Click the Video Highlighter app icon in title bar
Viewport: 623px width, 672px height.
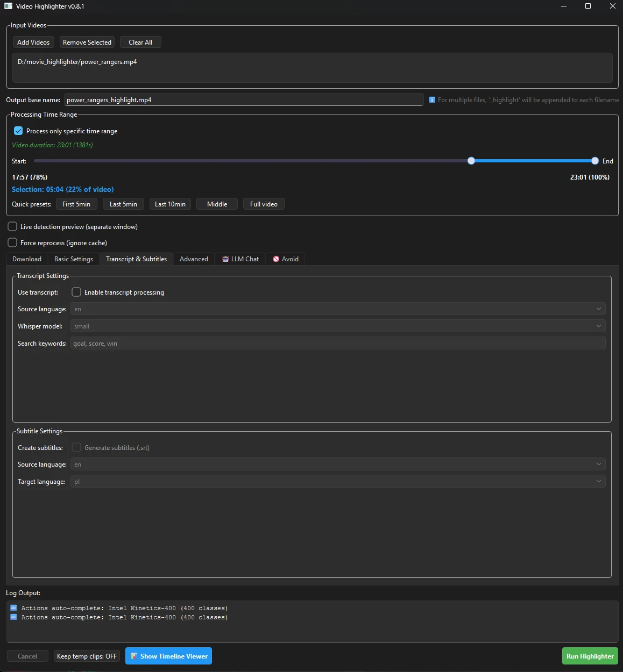(x=8, y=6)
